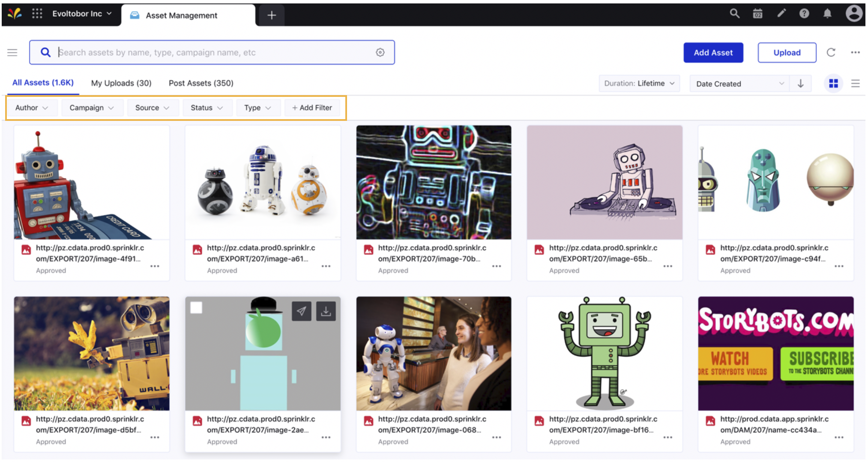Click send icon on image-2ae asset
868x462 pixels.
302,311
